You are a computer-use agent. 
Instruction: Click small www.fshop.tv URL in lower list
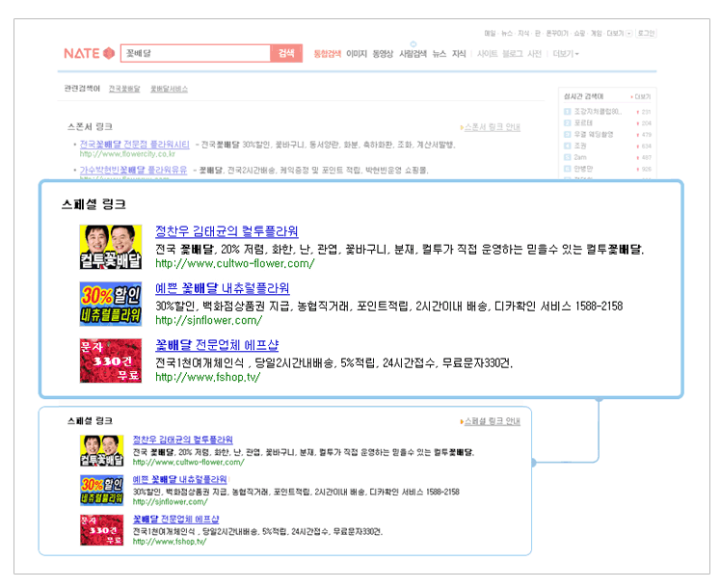point(170,542)
